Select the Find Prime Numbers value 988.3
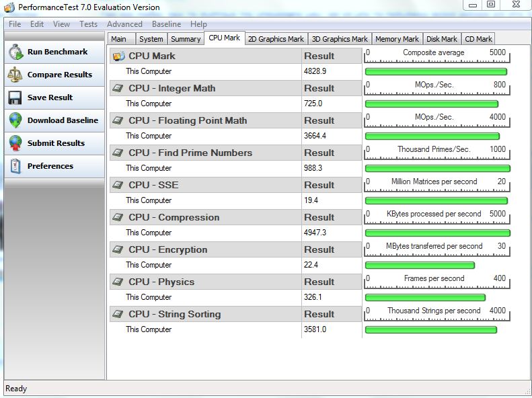The image size is (532, 398). [313, 168]
